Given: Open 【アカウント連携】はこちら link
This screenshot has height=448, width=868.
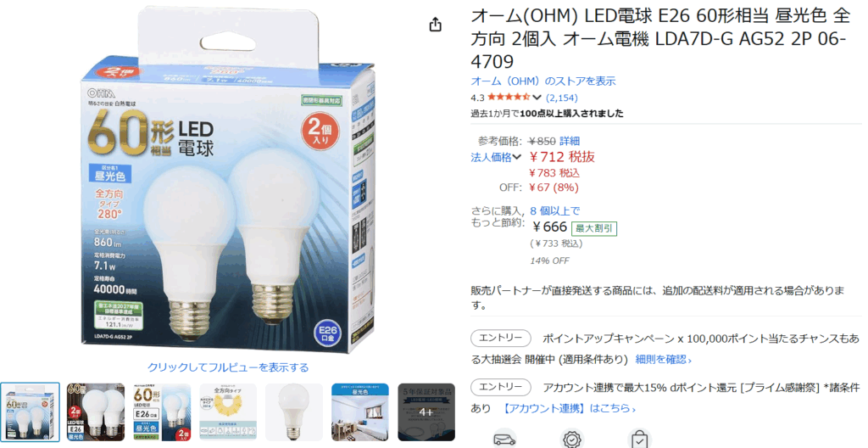Looking at the screenshot, I should click(567, 409).
